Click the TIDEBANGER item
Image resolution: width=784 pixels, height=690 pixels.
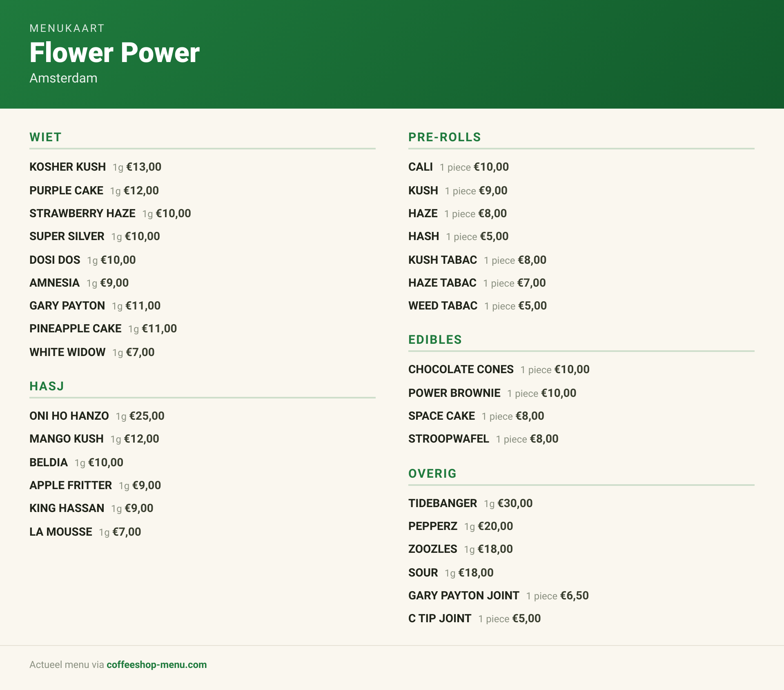[x=470, y=503]
